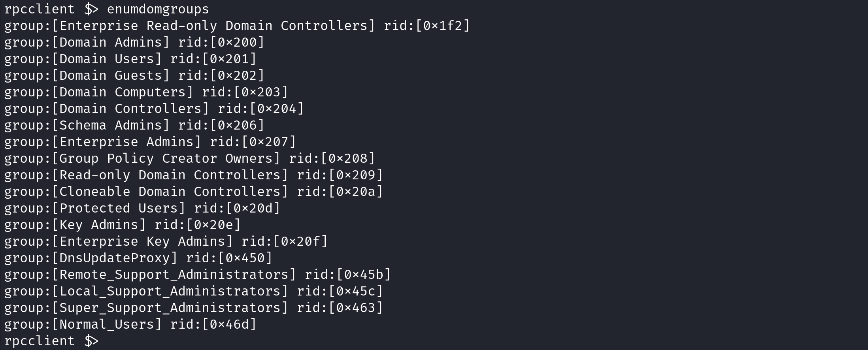This screenshot has width=868, height=350.
Task: Select the Enterprise Key Admins line
Action: pyautogui.click(x=166, y=241)
